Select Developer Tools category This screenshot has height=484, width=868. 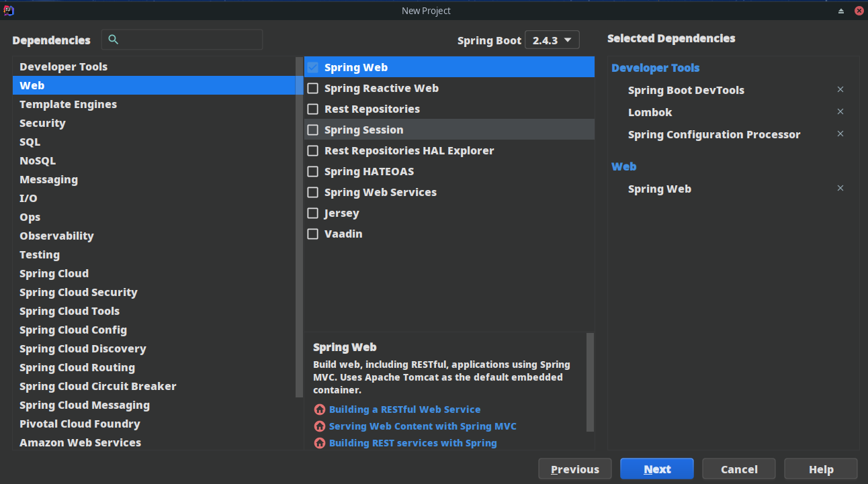[154, 66]
